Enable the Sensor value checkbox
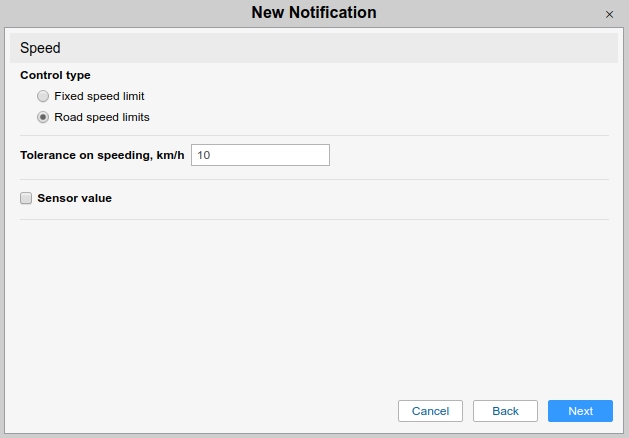This screenshot has height=438, width=629. 26,198
